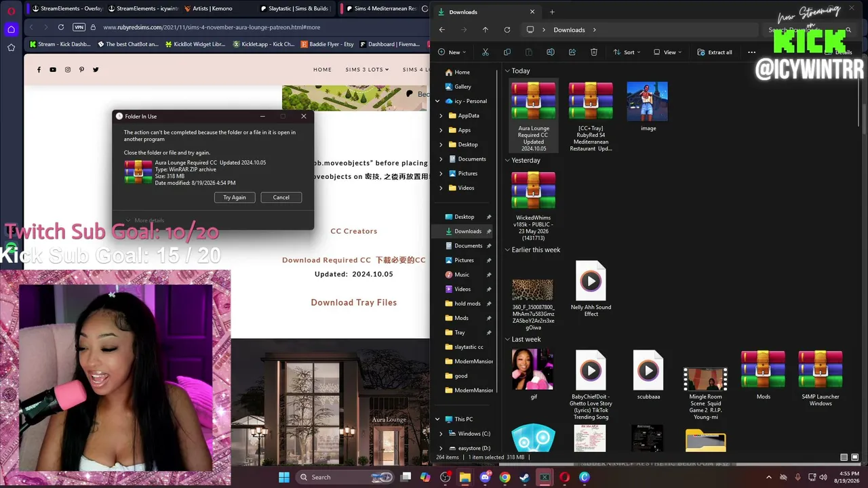Open Stream - Kick Dashboard bookmark
The height and width of the screenshot is (488, 868).
[60, 44]
